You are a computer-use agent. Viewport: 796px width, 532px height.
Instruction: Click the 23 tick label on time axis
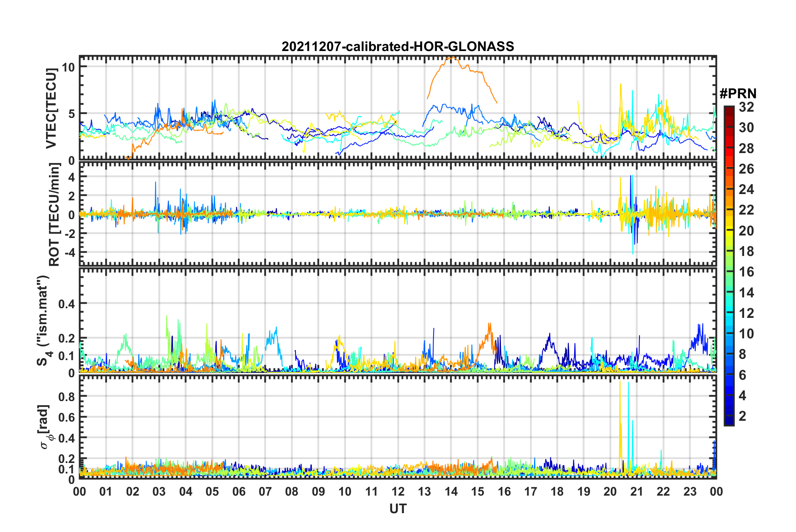click(690, 491)
